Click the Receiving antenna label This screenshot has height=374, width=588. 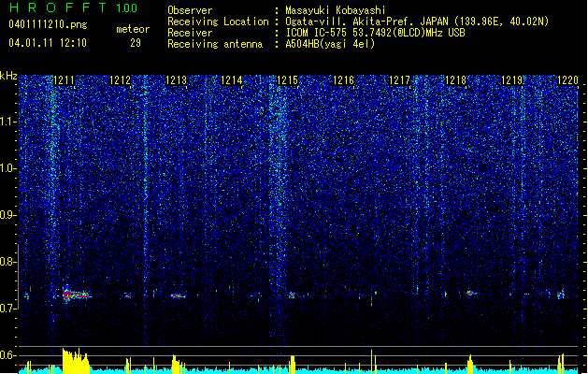click(215, 44)
